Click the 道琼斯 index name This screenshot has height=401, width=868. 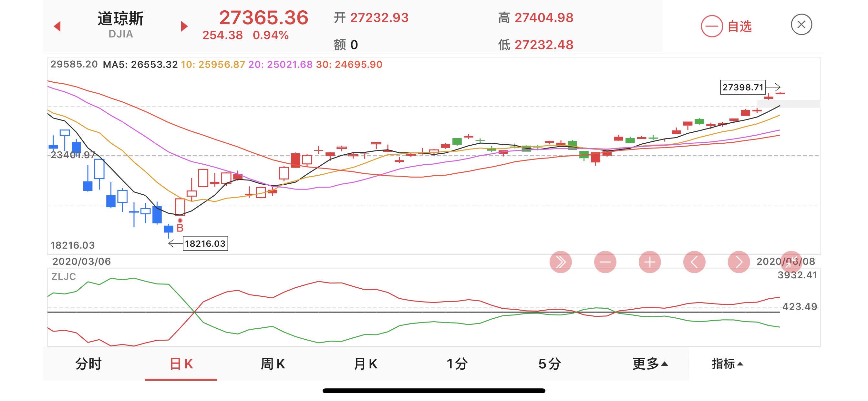click(x=121, y=18)
